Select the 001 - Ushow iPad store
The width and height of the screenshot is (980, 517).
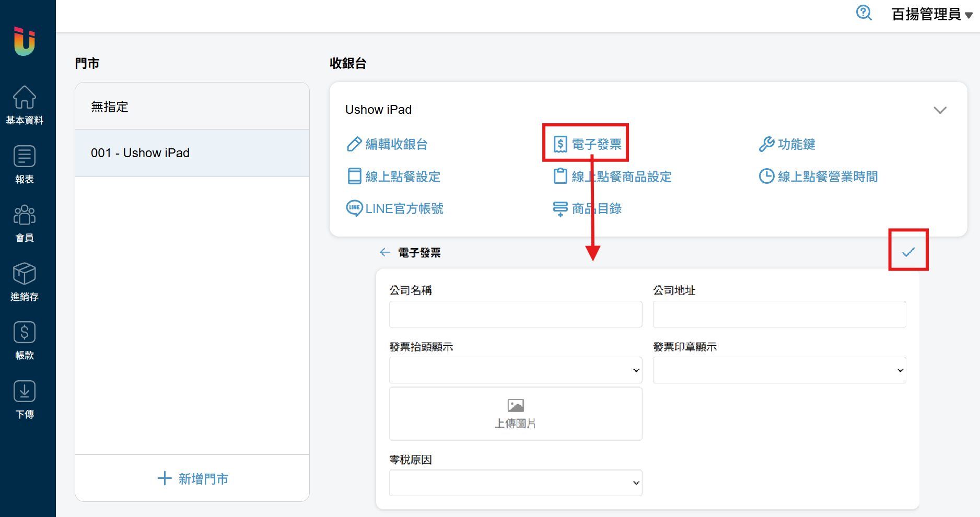point(192,153)
